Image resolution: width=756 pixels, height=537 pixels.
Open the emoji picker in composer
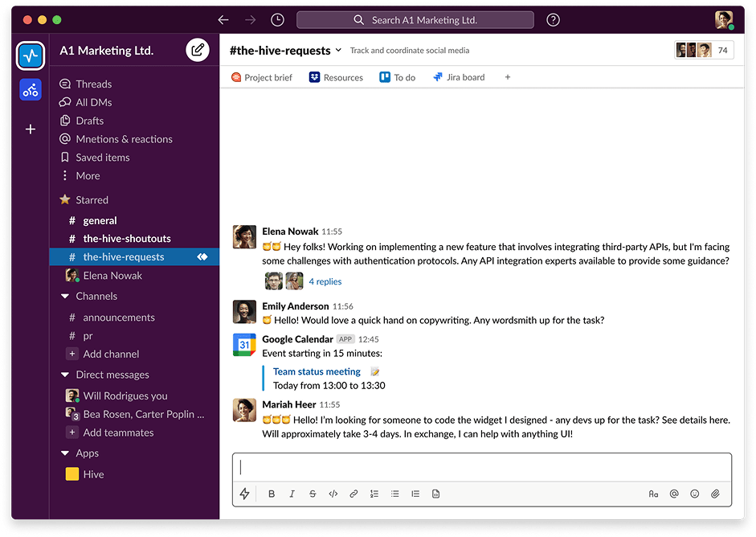(694, 494)
